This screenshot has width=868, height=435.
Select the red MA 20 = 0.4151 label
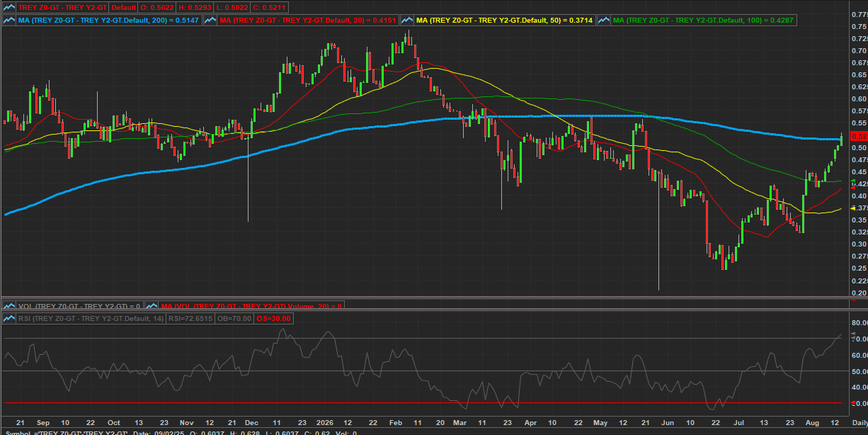tap(308, 21)
